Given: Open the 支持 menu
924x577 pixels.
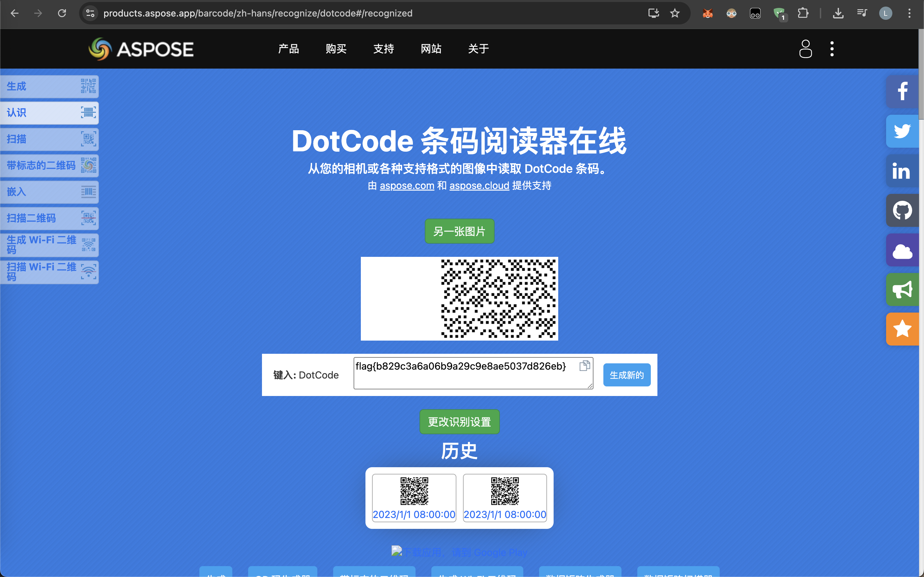Looking at the screenshot, I should click(383, 49).
